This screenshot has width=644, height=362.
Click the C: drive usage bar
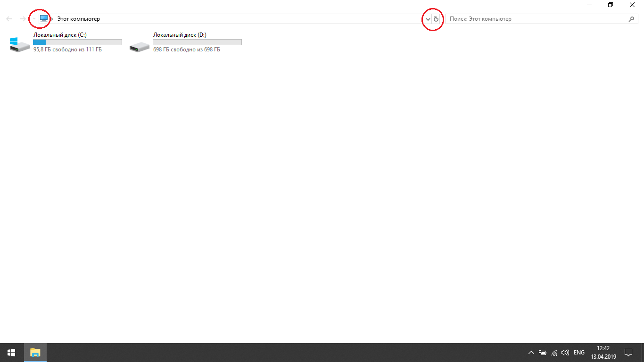coord(77,42)
